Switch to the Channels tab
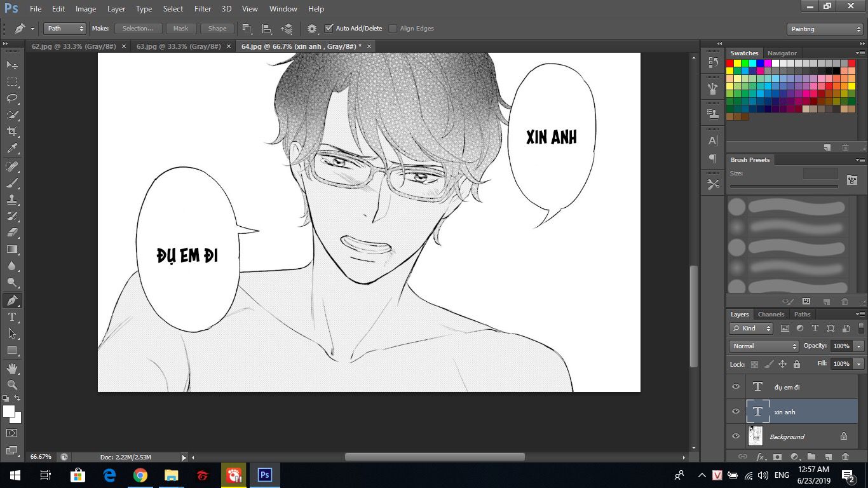868x488 pixels. [771, 315]
